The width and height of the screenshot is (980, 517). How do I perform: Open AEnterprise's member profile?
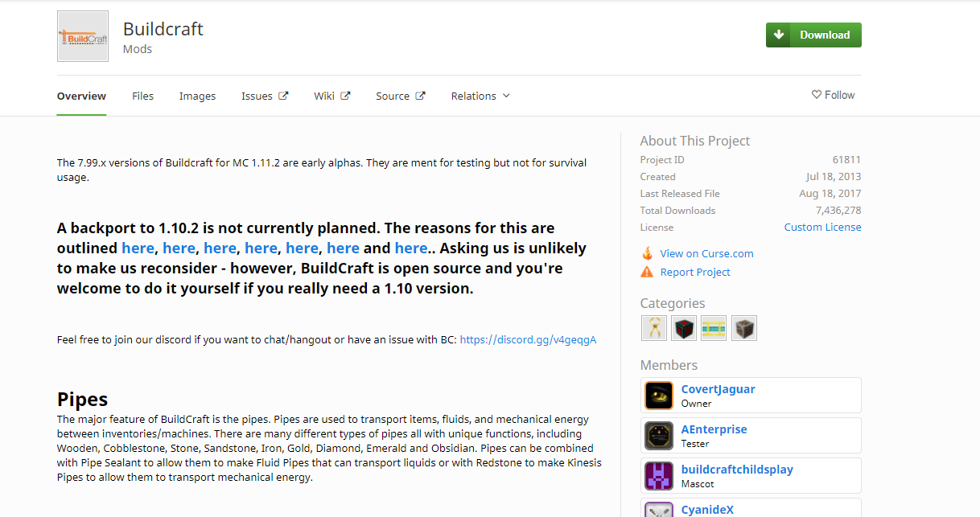(714, 429)
